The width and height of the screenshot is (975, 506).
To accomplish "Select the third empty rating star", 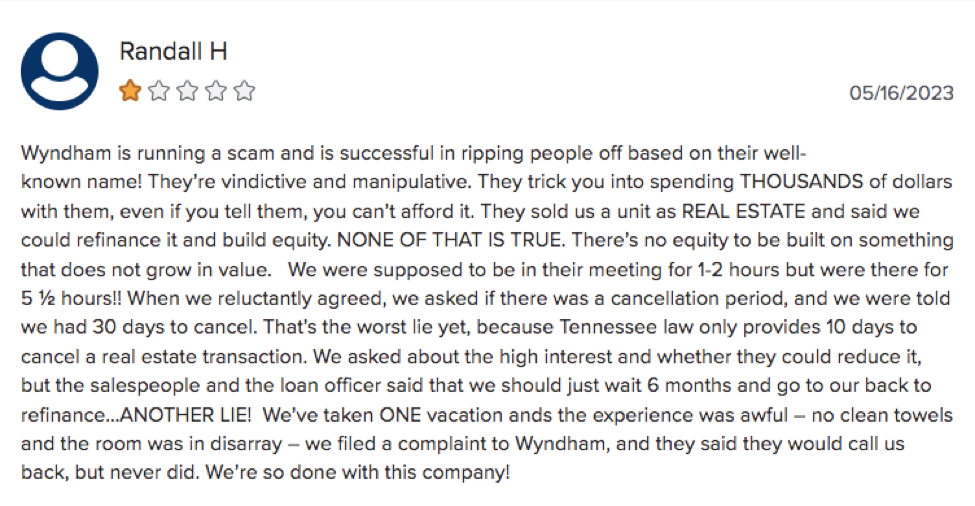I will 187,91.
